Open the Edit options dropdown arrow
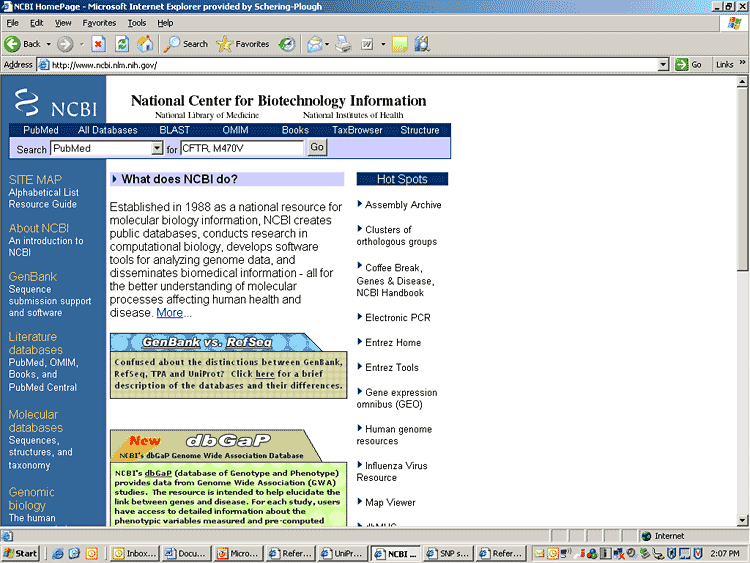The width and height of the screenshot is (750, 563). [383, 44]
